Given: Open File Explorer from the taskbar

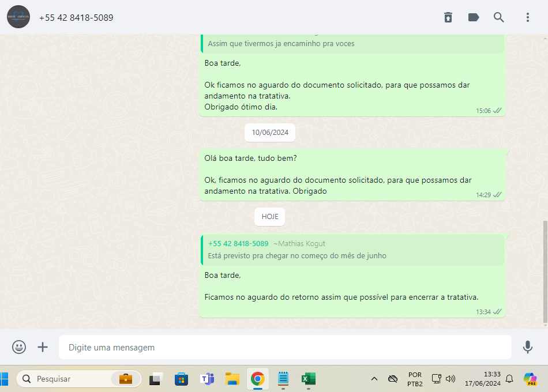Looking at the screenshot, I should pos(232,379).
